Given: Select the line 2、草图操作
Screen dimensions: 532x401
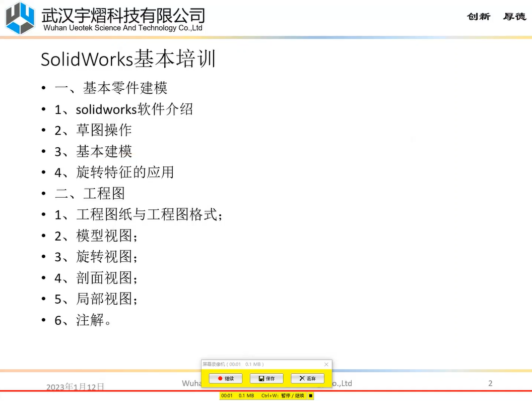Looking at the screenshot, I should tap(93, 130).
